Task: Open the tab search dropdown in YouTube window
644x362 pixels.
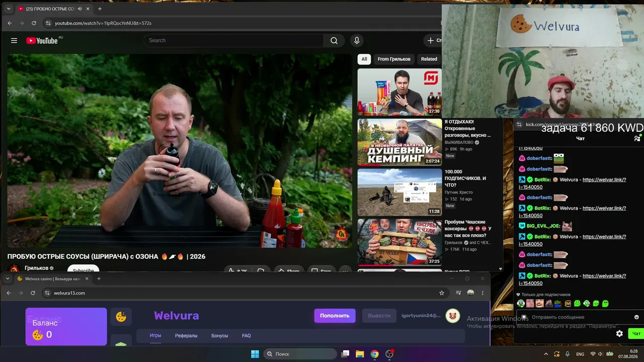Action: 9,9
